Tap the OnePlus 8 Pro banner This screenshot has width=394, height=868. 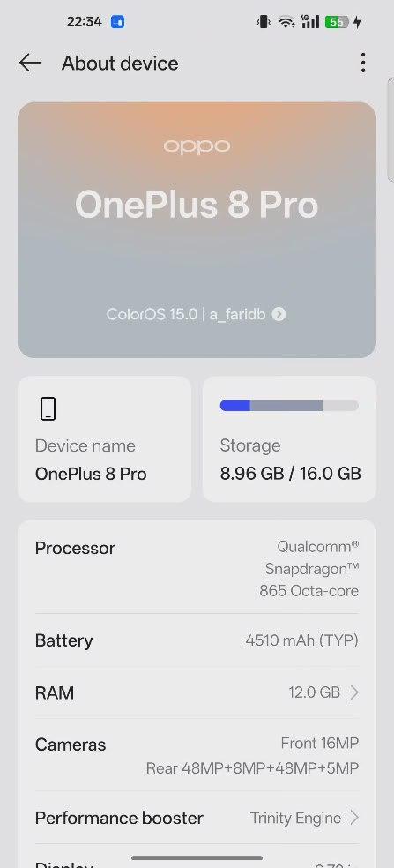click(x=197, y=229)
